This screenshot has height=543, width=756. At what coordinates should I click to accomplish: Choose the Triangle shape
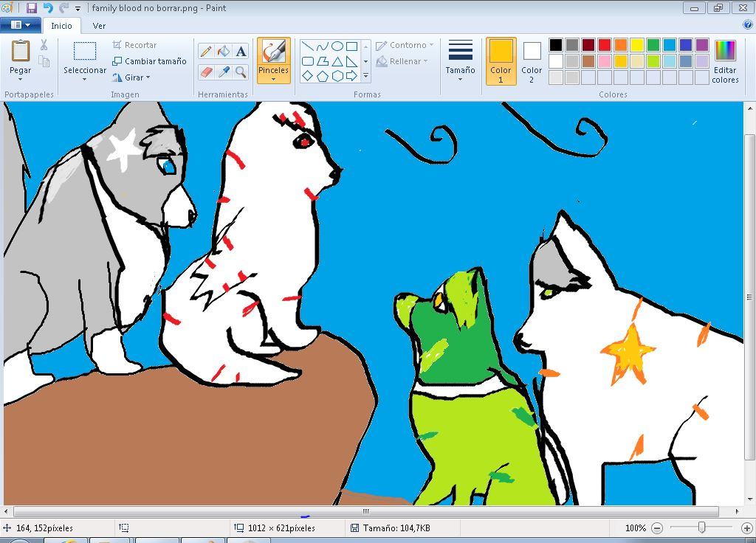337,61
